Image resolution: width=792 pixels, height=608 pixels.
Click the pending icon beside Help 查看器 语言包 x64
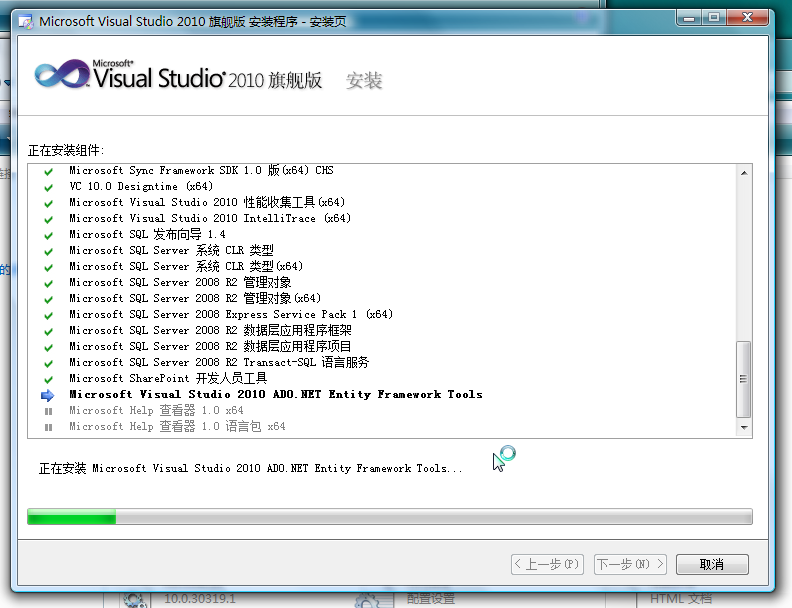48,427
